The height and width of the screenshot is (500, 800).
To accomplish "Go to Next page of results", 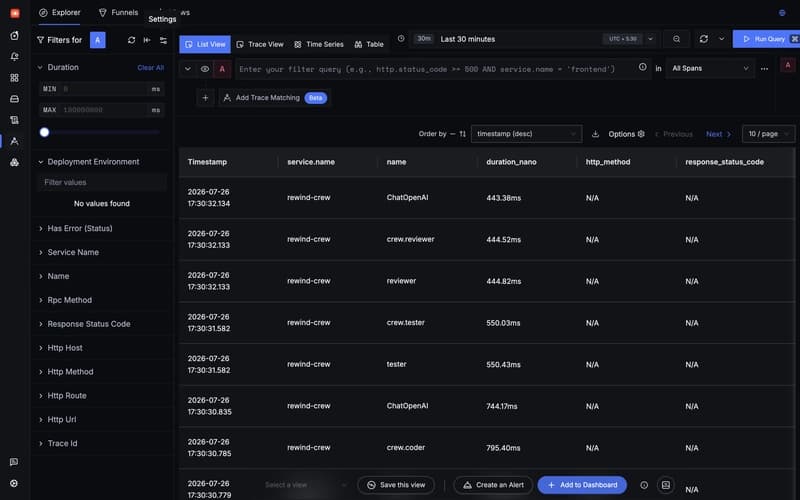I will coord(718,134).
